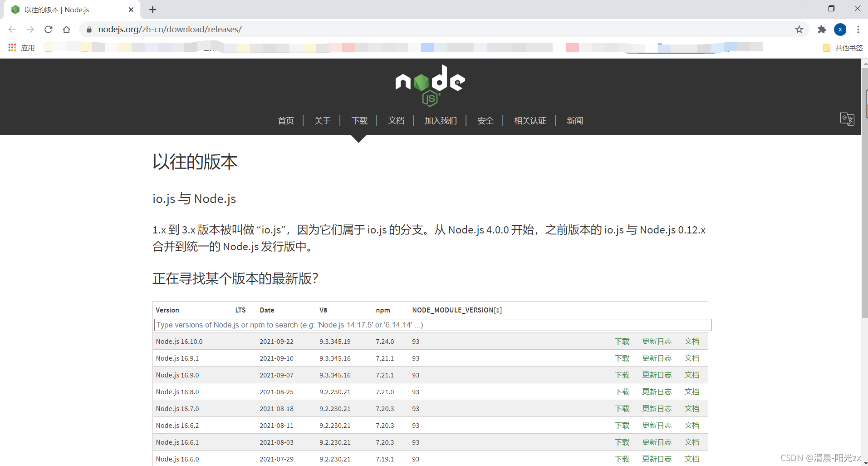868x466 pixels.
Task: Open the 安全 navigation item
Action: click(485, 121)
